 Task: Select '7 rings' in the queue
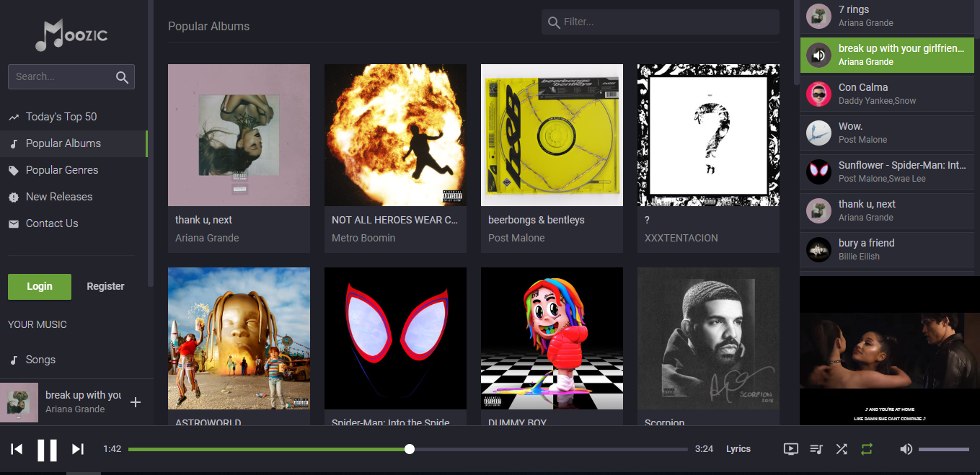pyautogui.click(x=886, y=15)
